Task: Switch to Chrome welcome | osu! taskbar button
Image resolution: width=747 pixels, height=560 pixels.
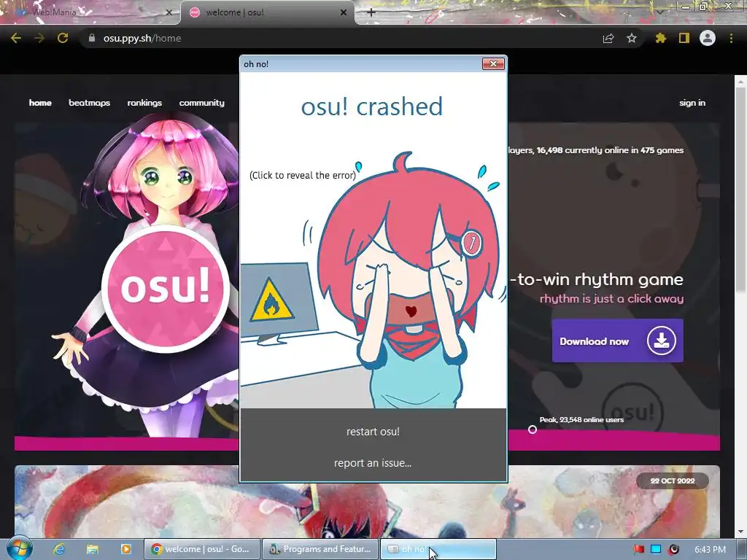Action: pyautogui.click(x=203, y=549)
